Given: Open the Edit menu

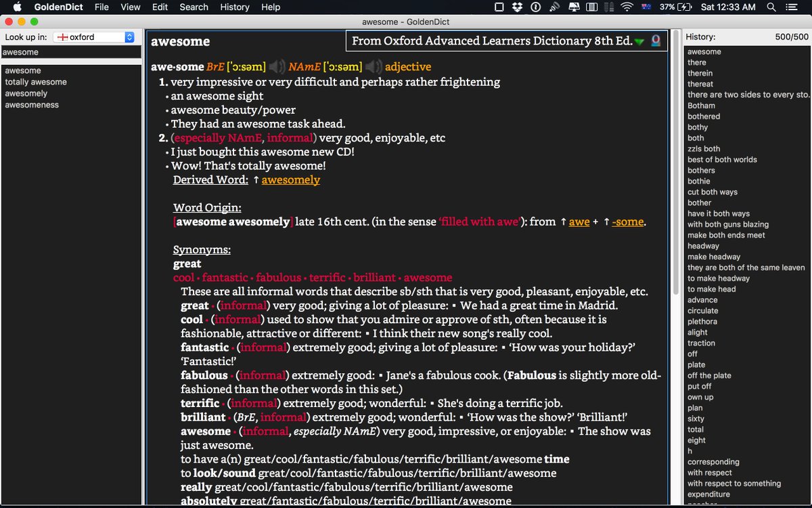Looking at the screenshot, I should point(160,7).
